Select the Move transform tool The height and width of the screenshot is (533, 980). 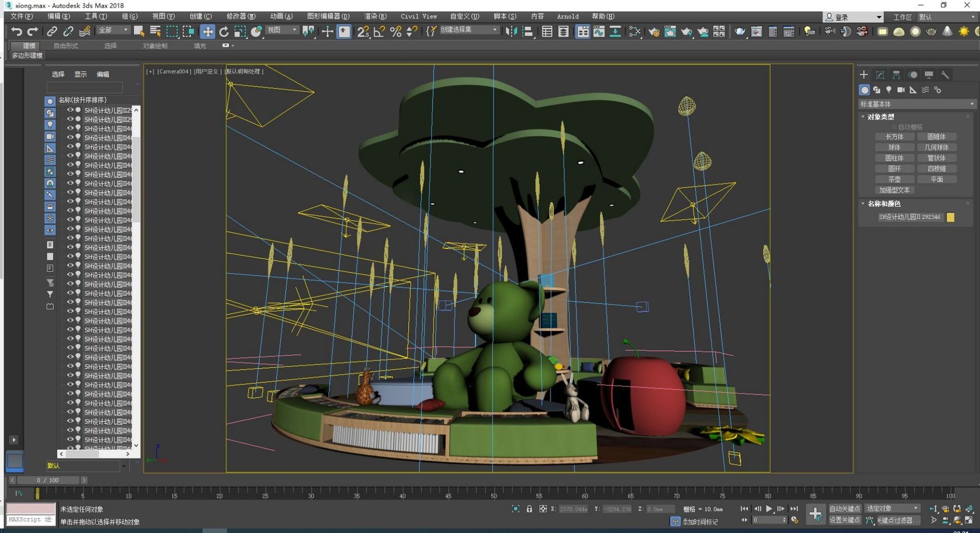(207, 32)
